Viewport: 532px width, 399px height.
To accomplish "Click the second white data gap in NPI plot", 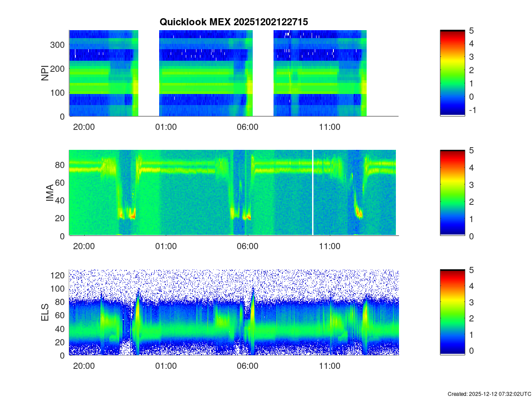I will pos(263,73).
